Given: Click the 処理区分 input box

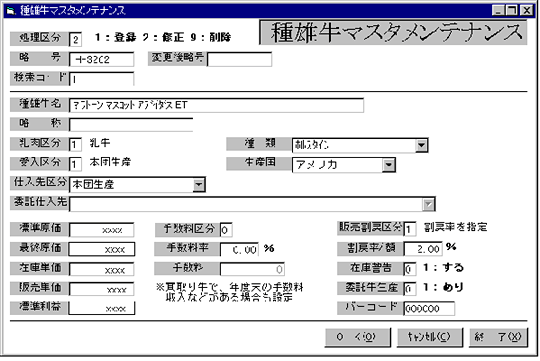Looking at the screenshot, I should pos(75,39).
